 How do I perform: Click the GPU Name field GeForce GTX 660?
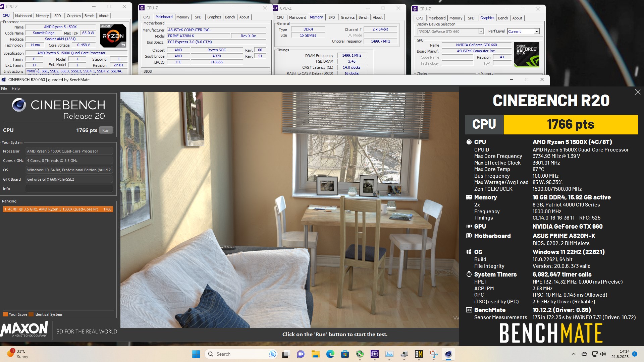click(476, 45)
